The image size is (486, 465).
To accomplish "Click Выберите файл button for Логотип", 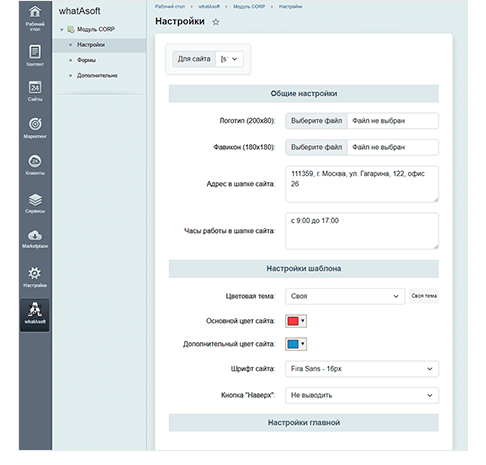I will 316,121.
